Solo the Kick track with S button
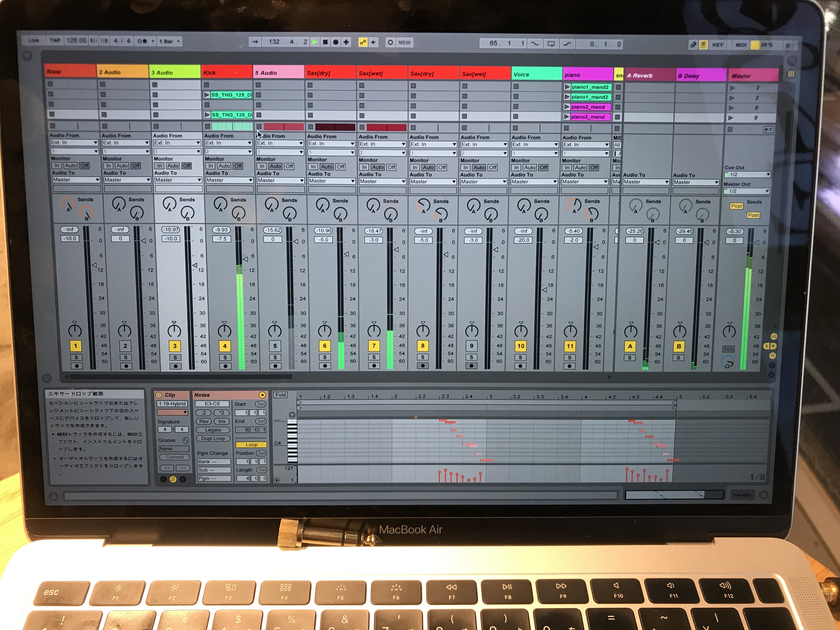This screenshot has width=840, height=630. click(225, 358)
